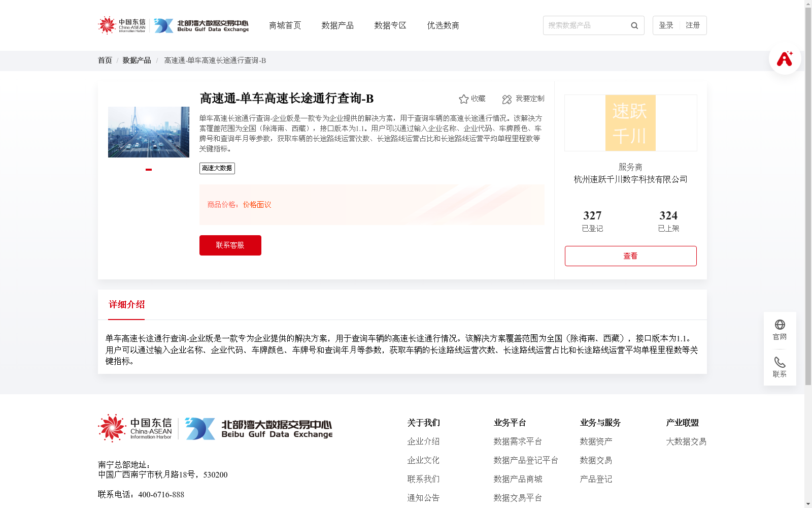Viewport: 812px width, 508px height.
Task: Open the 优选数商 nav item
Action: tap(443, 25)
